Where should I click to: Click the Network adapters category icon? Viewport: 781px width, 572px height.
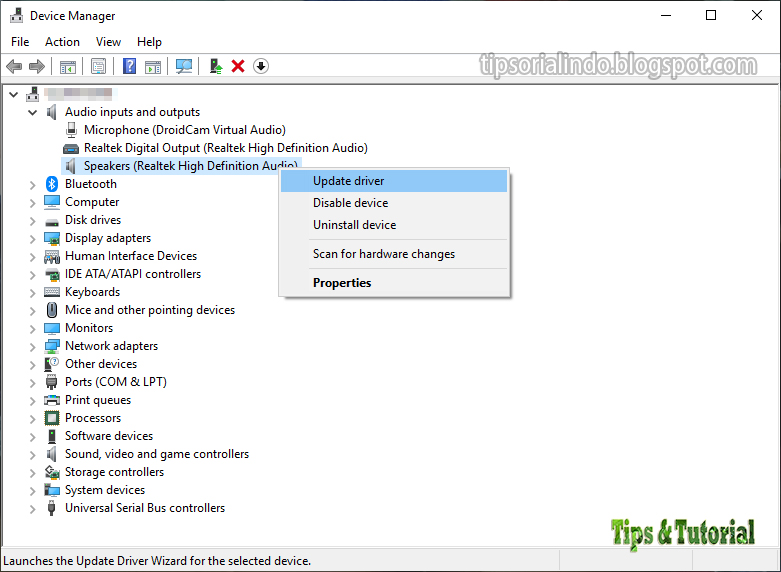pyautogui.click(x=52, y=346)
